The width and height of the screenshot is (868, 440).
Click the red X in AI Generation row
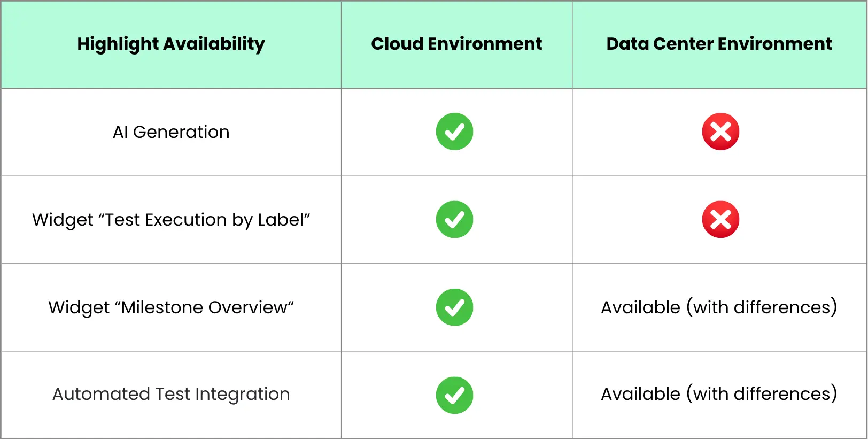click(720, 132)
